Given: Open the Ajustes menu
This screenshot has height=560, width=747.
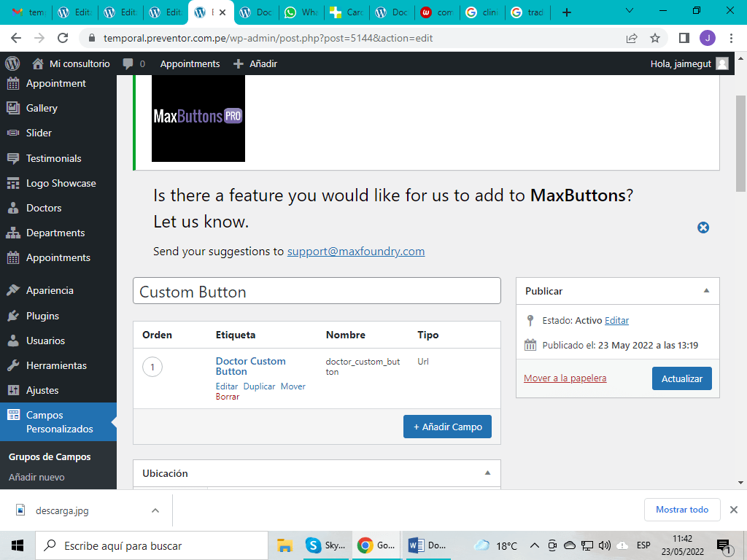Looking at the screenshot, I should coord(42,390).
